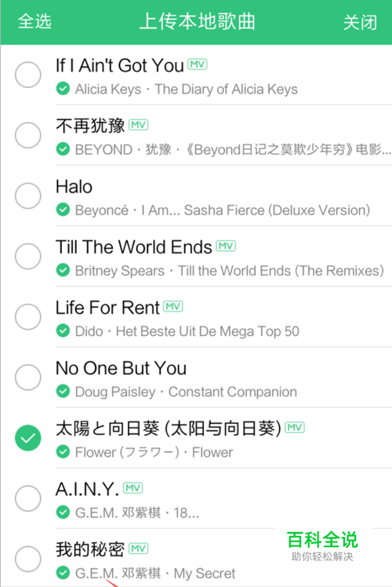The height and width of the screenshot is (587, 392).
Task: Tap 全选 to select all songs
Action: pos(34,21)
